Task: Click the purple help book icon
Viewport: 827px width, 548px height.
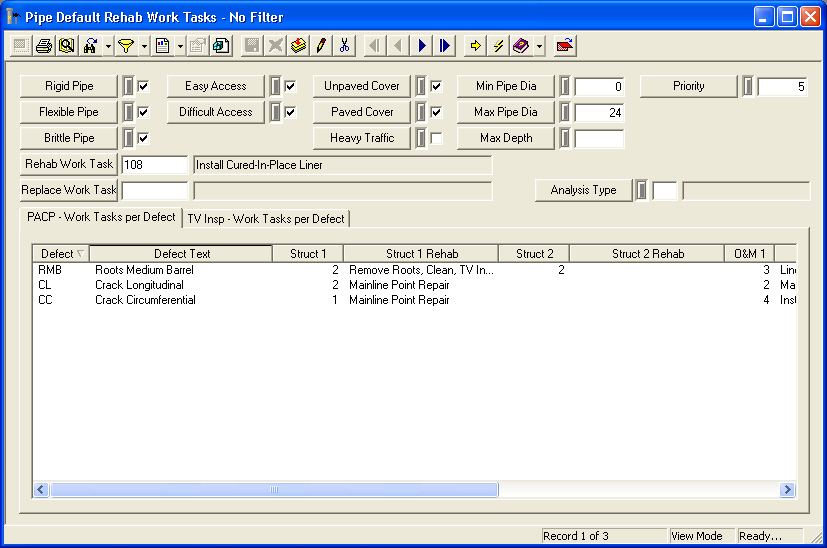Action: coord(521,46)
